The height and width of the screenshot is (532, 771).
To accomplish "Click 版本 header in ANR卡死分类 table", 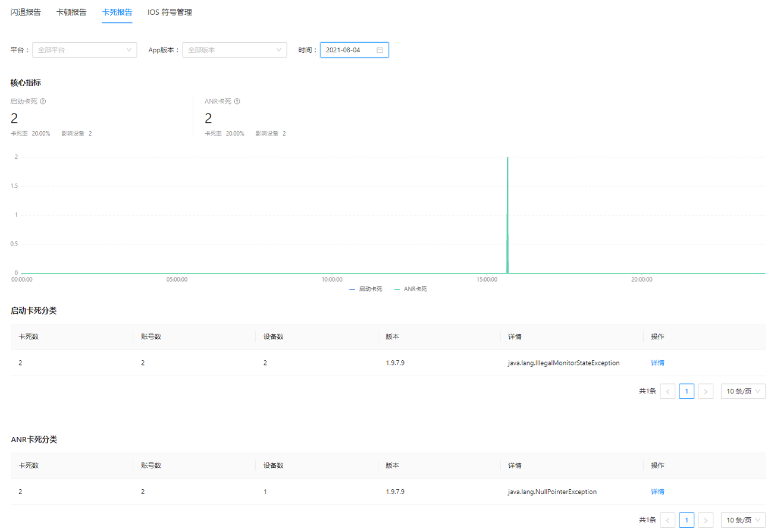I will (392, 465).
